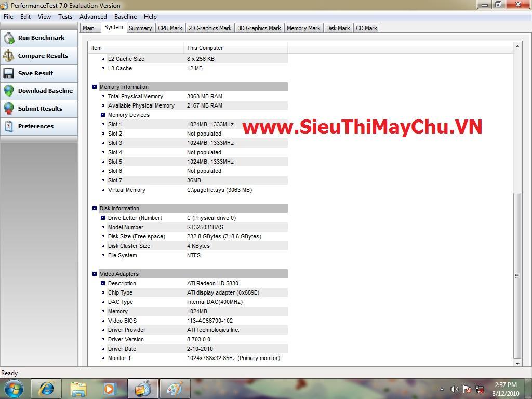Switch to the Summary tab

pos(140,28)
